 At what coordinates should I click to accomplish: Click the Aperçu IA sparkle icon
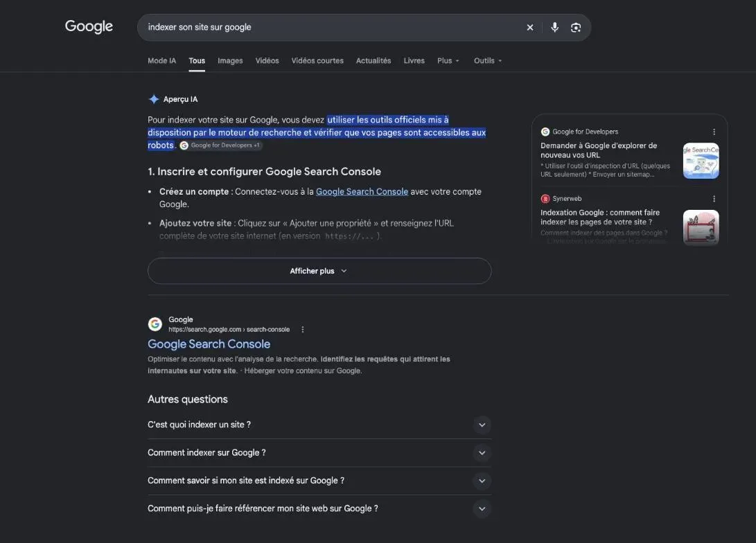tap(154, 99)
